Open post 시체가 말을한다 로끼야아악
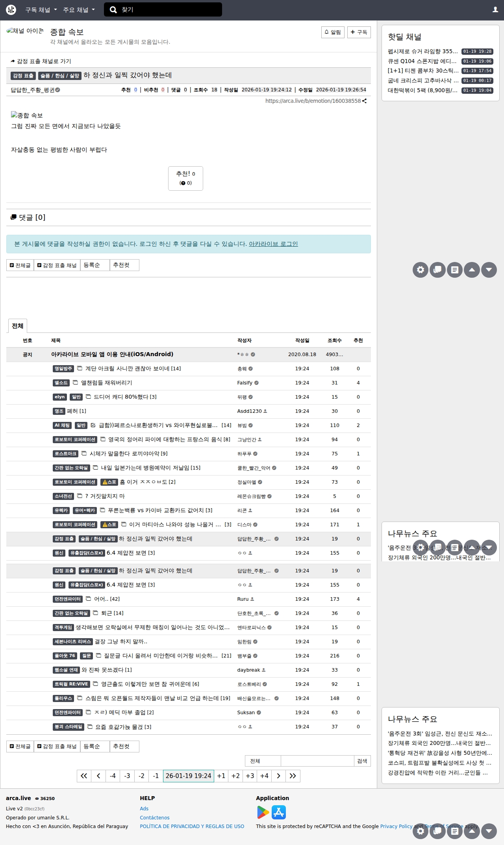This screenshot has width=504, height=845. coord(124,454)
